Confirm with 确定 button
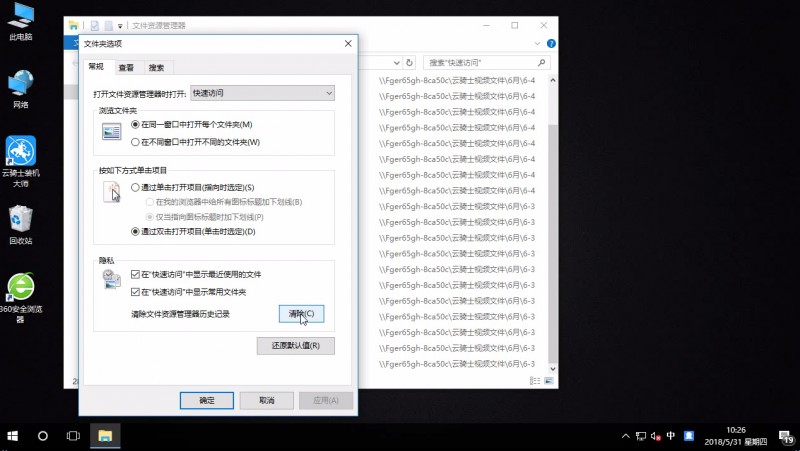This screenshot has width=800, height=451. [x=207, y=400]
